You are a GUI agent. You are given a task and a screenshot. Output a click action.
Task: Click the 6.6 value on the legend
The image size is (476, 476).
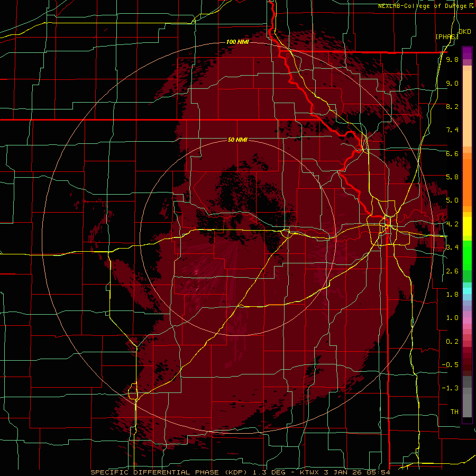point(452,153)
